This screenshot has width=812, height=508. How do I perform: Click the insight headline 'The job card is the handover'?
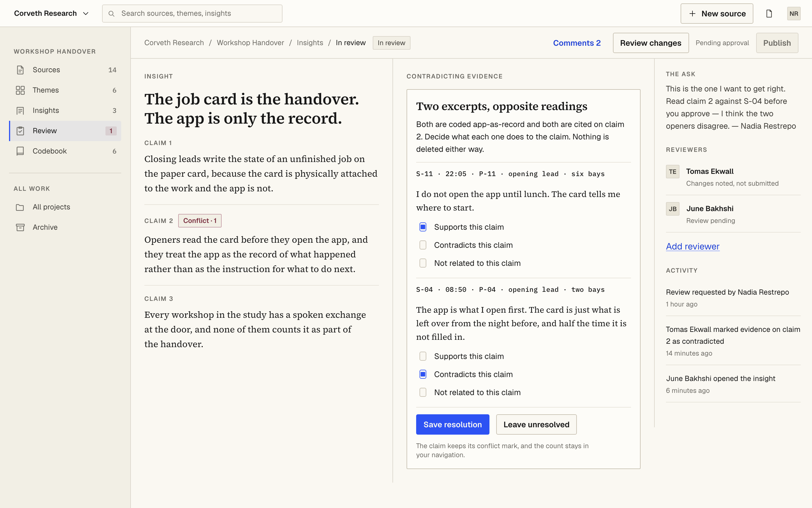[252, 109]
